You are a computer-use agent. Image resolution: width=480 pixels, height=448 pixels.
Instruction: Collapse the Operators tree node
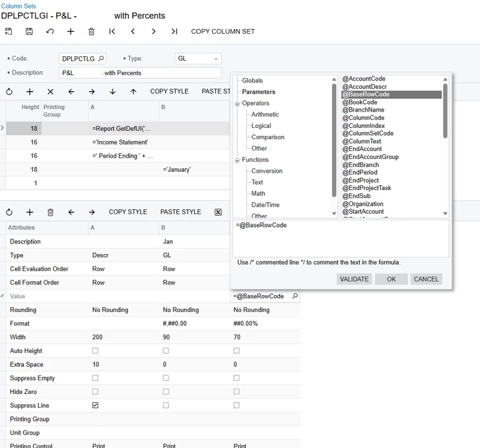coord(237,104)
